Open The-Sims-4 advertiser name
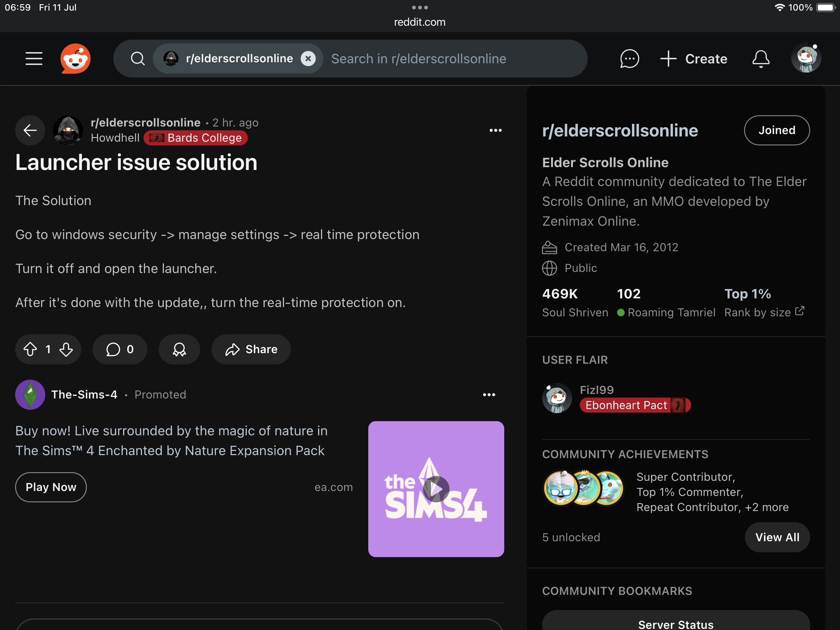The image size is (840, 630). click(84, 395)
